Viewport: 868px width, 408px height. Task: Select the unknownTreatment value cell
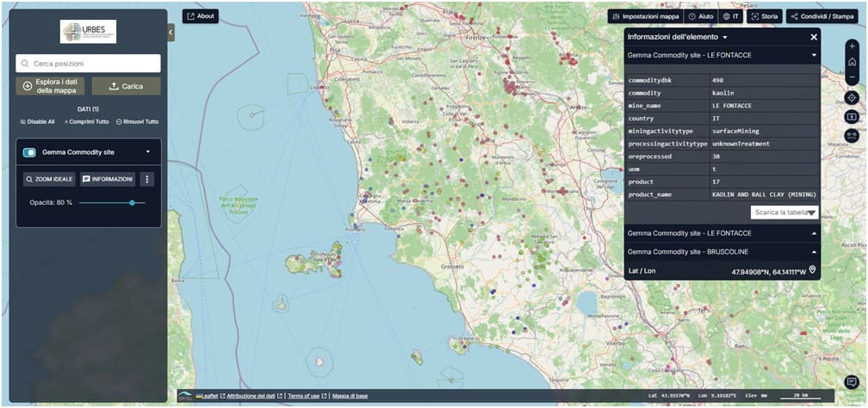click(x=764, y=144)
